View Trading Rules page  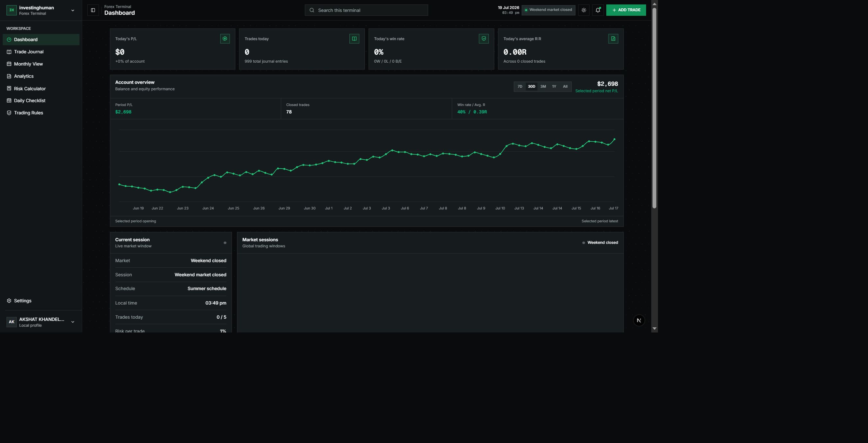pos(41,113)
